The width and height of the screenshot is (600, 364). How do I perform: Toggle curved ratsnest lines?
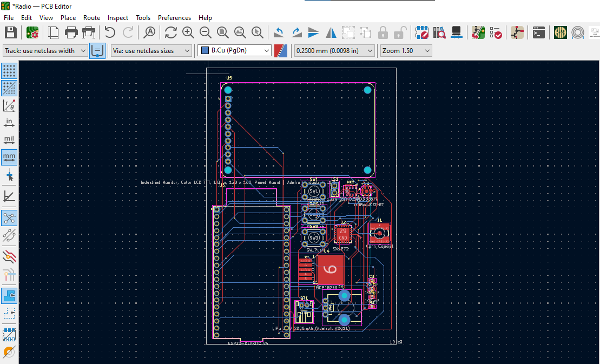coord(9,235)
